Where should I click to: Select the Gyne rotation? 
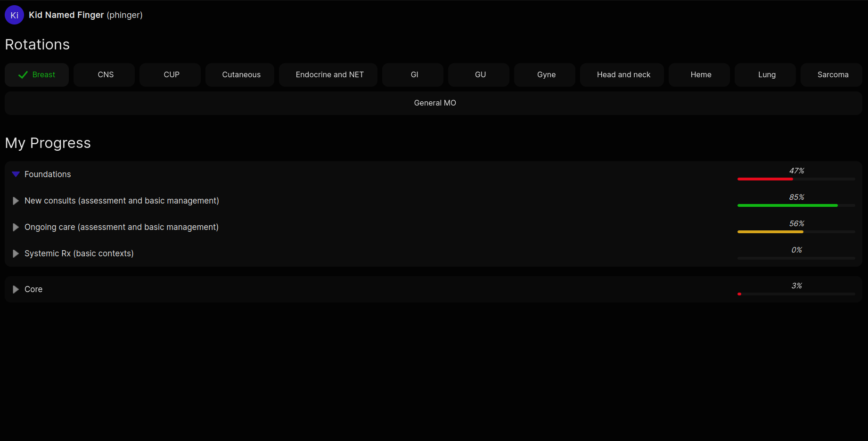pos(545,75)
